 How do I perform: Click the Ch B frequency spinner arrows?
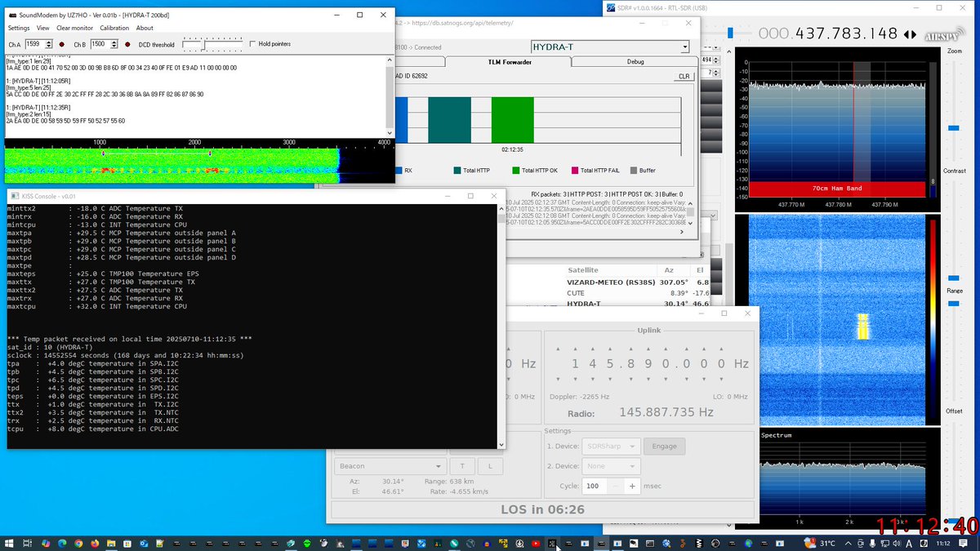pyautogui.click(x=115, y=44)
